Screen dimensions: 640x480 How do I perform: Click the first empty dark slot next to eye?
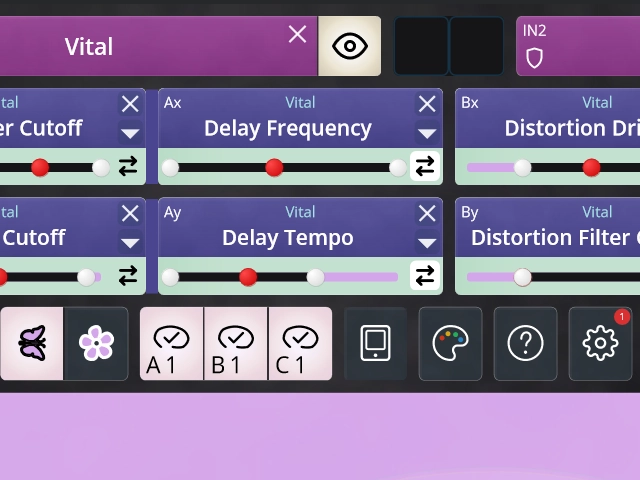pyautogui.click(x=421, y=46)
